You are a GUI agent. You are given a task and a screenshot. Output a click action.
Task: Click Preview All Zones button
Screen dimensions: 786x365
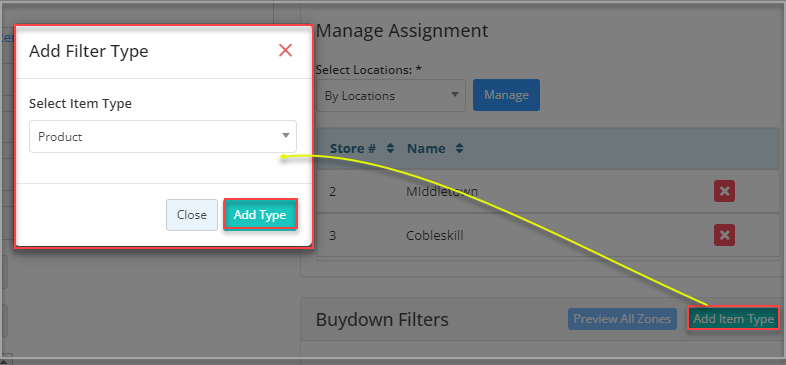622,319
